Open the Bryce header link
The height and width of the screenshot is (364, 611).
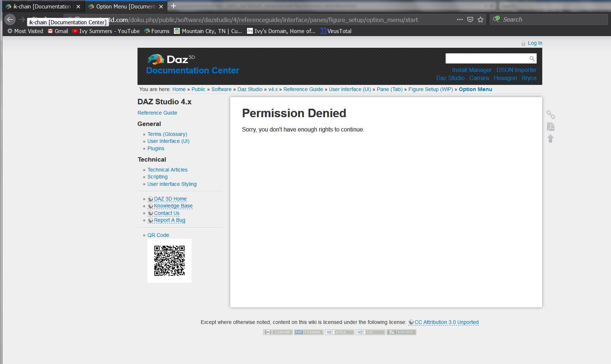pyautogui.click(x=529, y=78)
